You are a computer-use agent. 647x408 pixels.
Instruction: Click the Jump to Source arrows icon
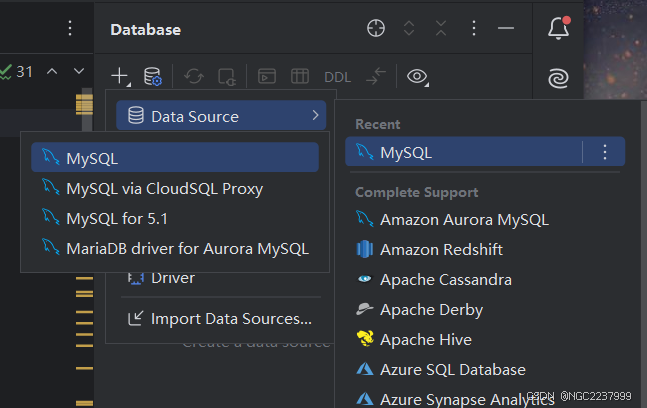pos(376,76)
